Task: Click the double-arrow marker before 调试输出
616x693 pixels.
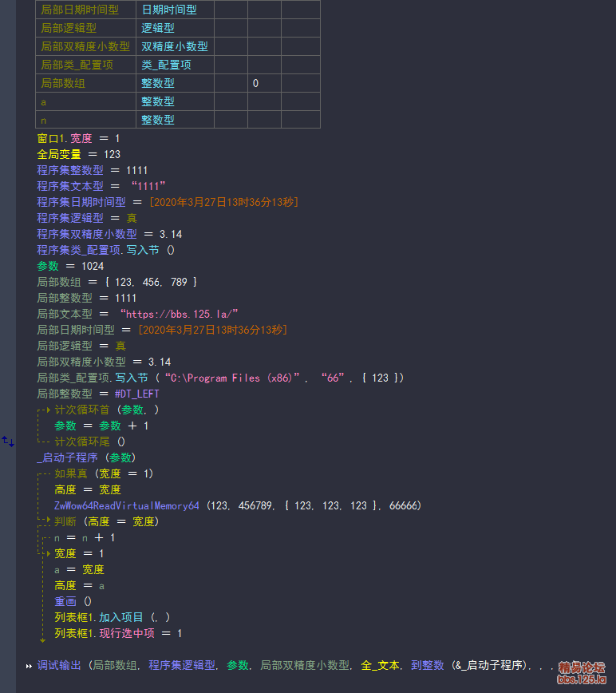Action: click(30, 666)
